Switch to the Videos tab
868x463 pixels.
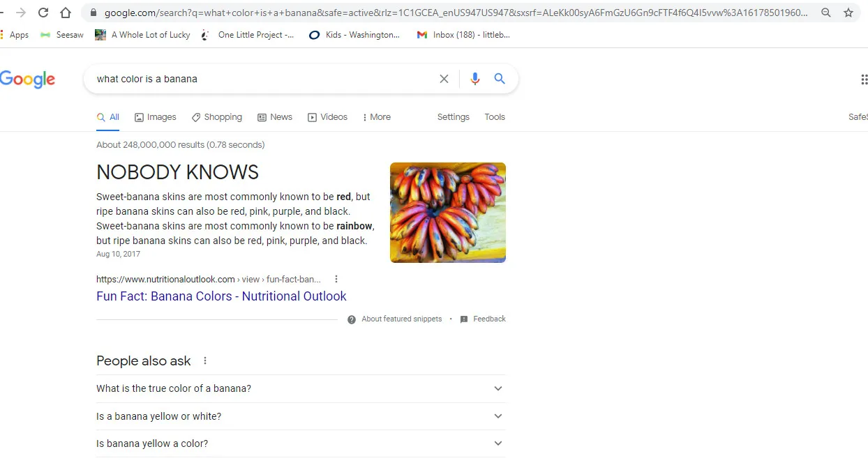[328, 117]
